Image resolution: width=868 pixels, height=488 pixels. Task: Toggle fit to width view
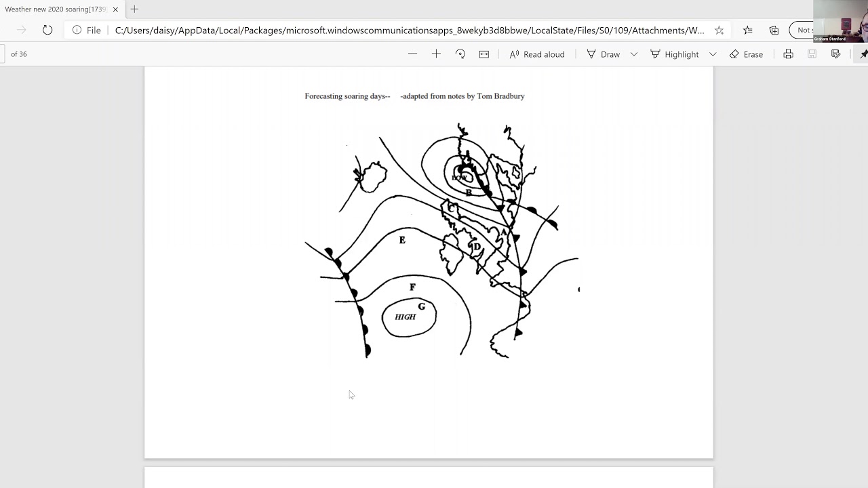pos(484,54)
